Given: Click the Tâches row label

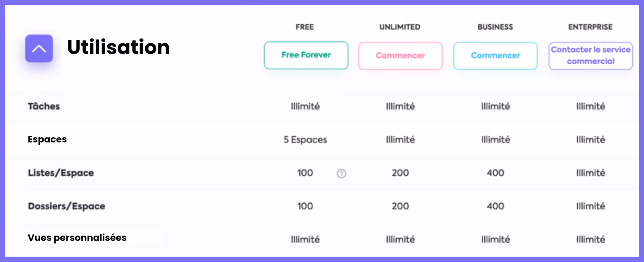Looking at the screenshot, I should pos(44,106).
